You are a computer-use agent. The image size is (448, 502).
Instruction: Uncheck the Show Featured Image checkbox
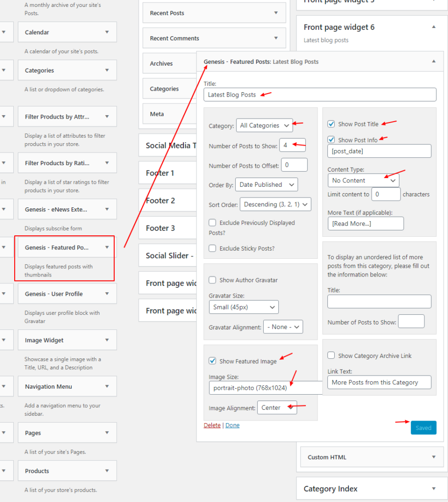coord(212,361)
